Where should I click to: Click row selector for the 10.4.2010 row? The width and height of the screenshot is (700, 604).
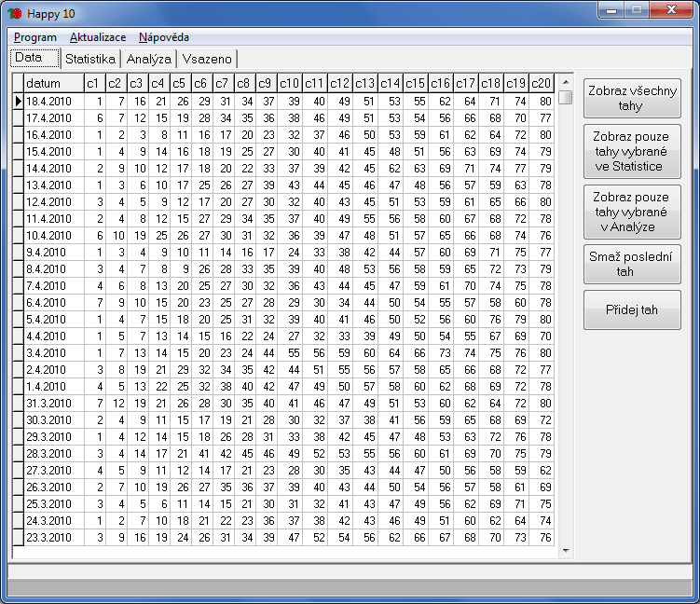tap(18, 236)
